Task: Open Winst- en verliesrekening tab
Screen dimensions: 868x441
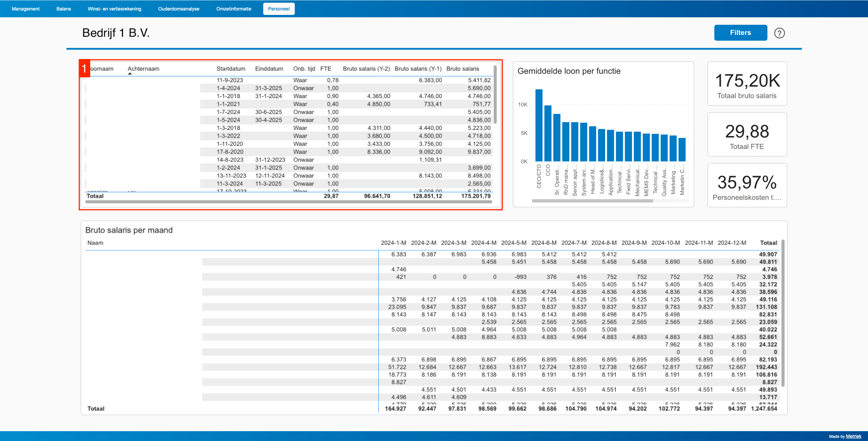Action: [114, 9]
